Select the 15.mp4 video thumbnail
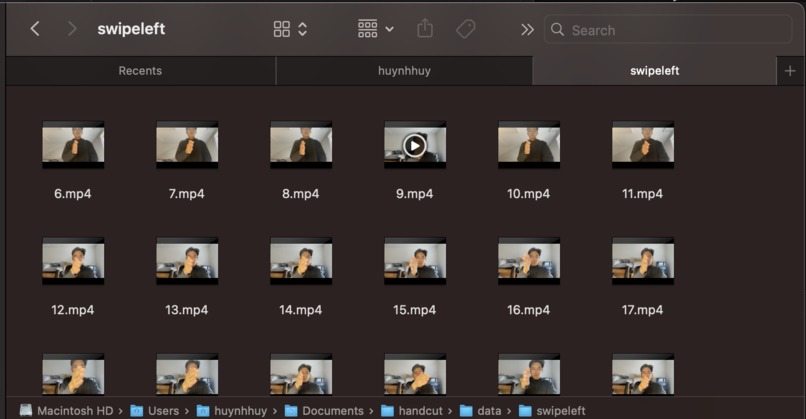The width and height of the screenshot is (806, 419). click(x=415, y=261)
